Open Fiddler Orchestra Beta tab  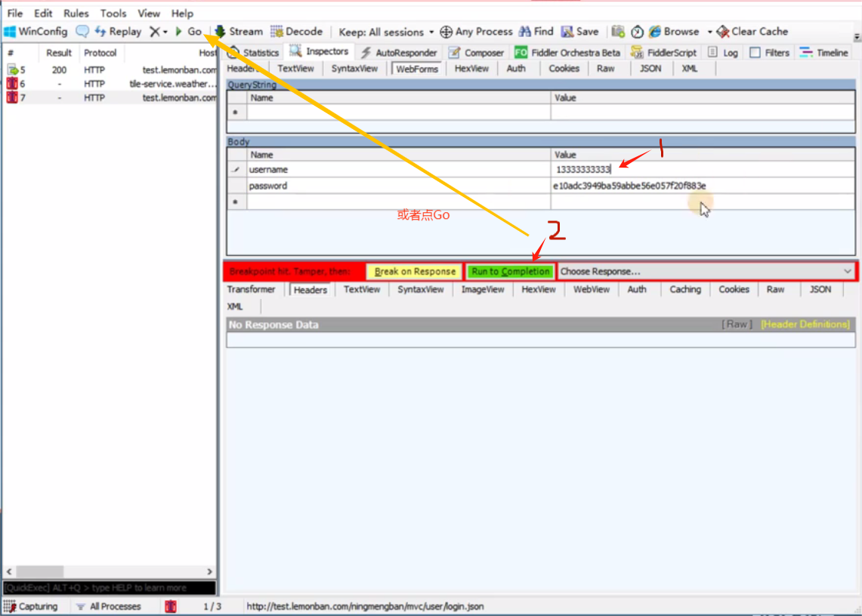click(x=567, y=52)
